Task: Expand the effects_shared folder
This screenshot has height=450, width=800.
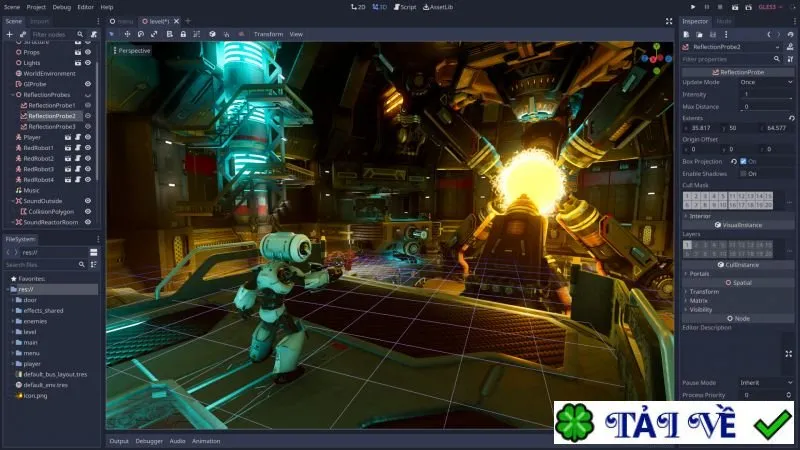Action: tap(13, 311)
